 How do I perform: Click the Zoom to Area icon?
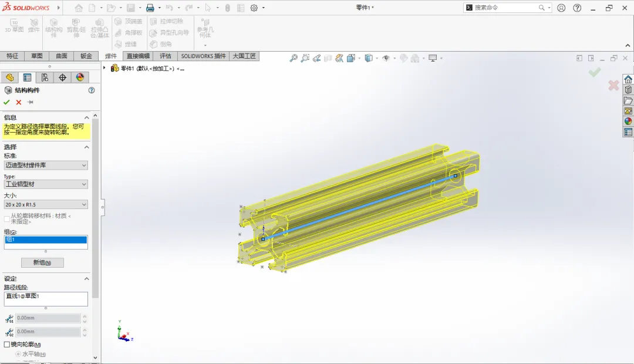(x=305, y=58)
